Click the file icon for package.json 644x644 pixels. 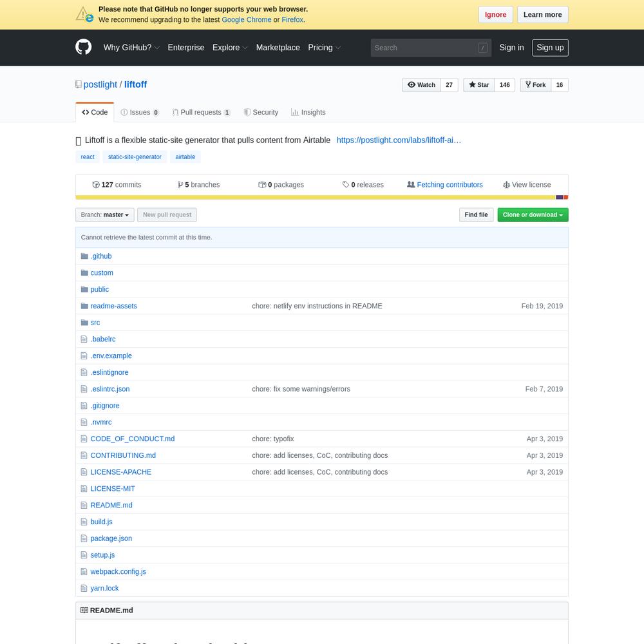84,538
